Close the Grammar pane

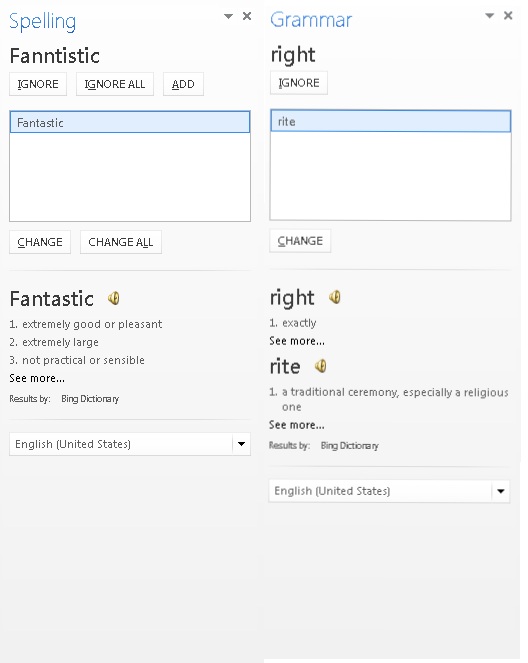click(508, 16)
